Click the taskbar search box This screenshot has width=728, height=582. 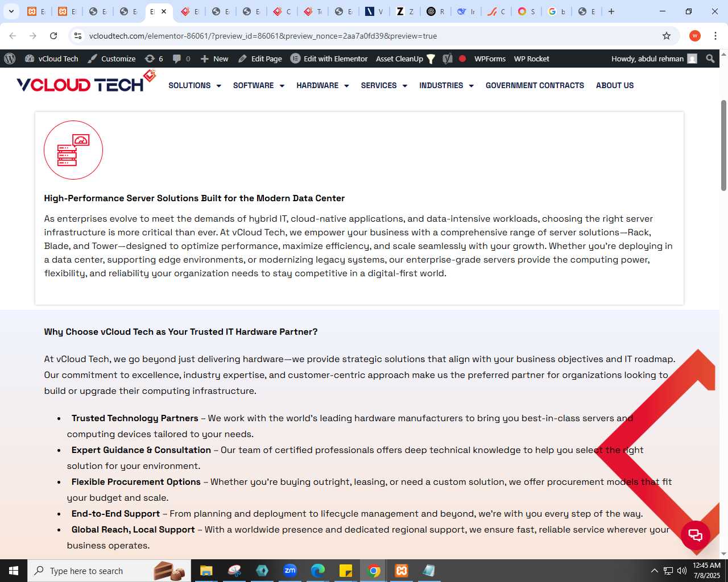point(108,571)
